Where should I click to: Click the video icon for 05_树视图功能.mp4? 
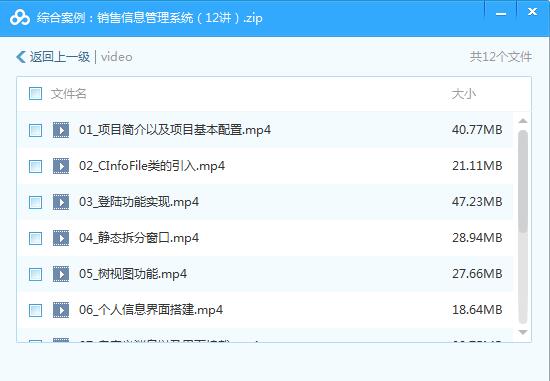tap(61, 274)
